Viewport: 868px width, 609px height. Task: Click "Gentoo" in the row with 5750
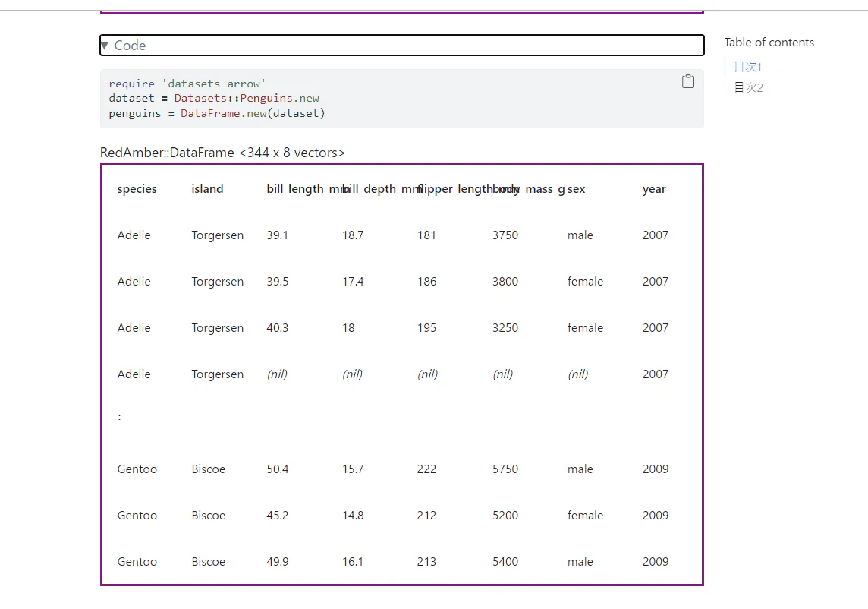pos(137,469)
